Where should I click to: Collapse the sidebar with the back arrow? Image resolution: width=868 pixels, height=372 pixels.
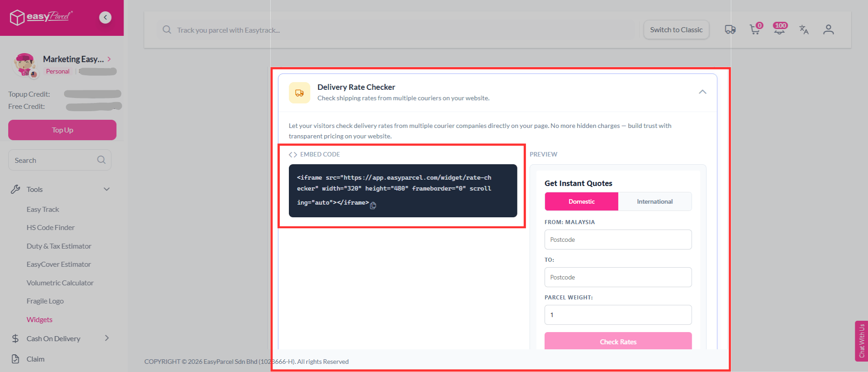105,17
